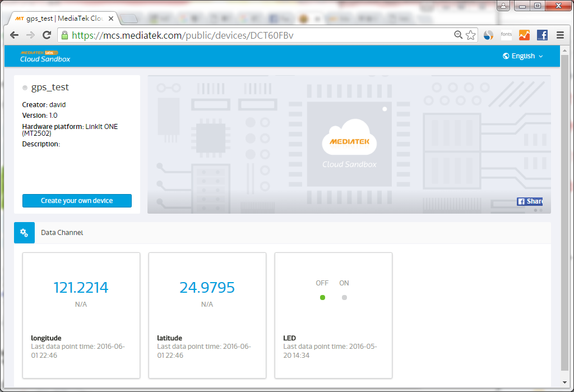Click the green SSL padlock icon
574x392 pixels.
pyautogui.click(x=65, y=35)
